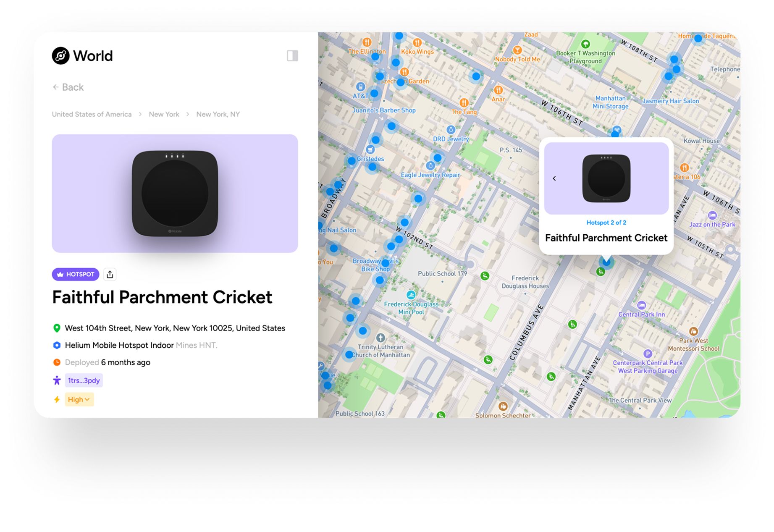This screenshot has width=774, height=532.
Task: Click the Centerpark parking P icon
Action: point(648,354)
